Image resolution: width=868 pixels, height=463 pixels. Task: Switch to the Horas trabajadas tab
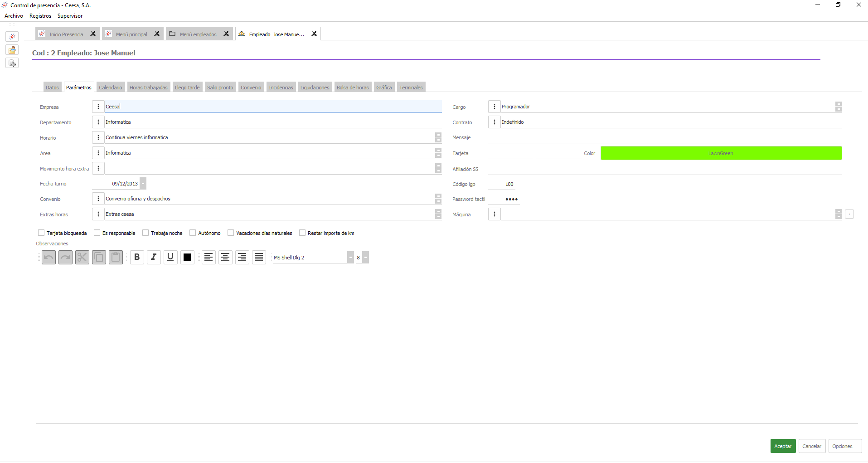[149, 87]
